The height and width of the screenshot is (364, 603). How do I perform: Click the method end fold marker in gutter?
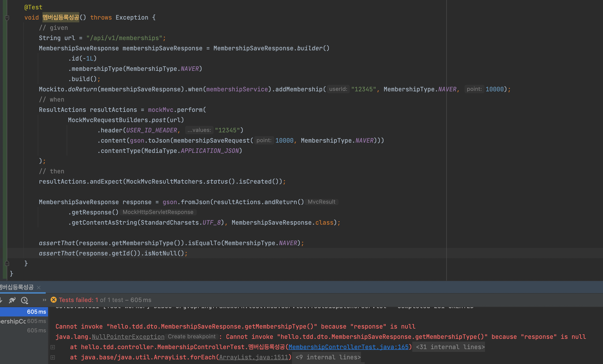[7, 264]
